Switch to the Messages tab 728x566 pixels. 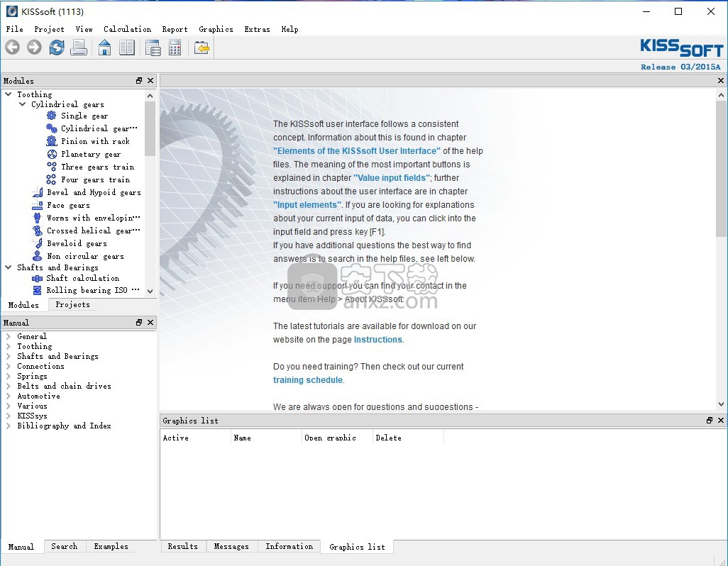pos(231,546)
